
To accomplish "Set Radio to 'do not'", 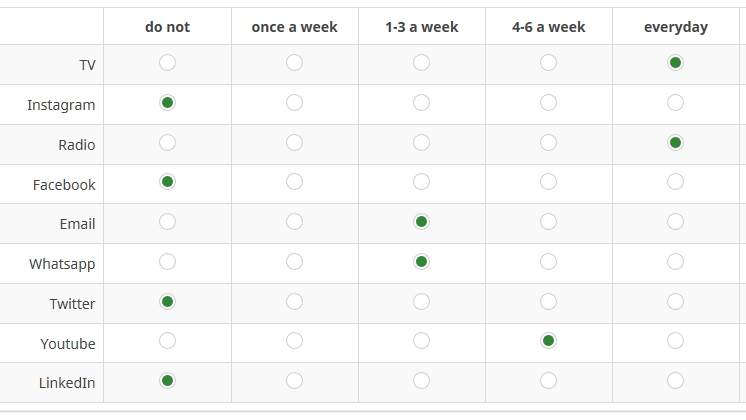I will [x=167, y=143].
